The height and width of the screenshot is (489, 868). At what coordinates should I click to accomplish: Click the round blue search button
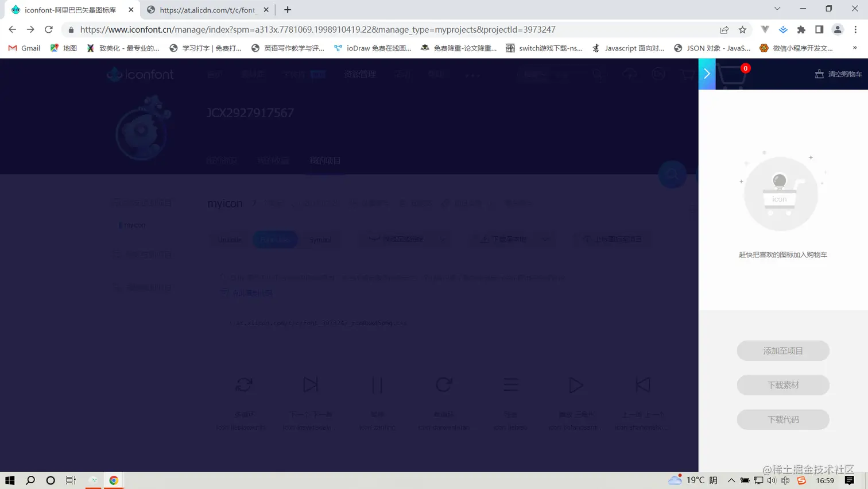(x=672, y=174)
